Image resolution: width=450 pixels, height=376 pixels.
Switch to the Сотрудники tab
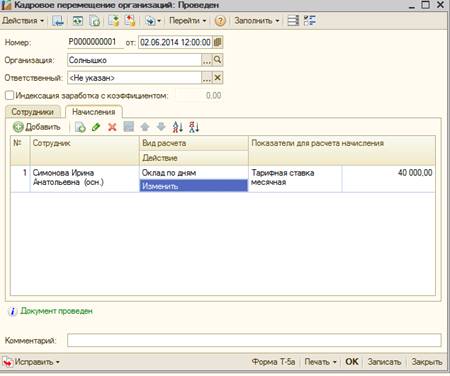(33, 112)
